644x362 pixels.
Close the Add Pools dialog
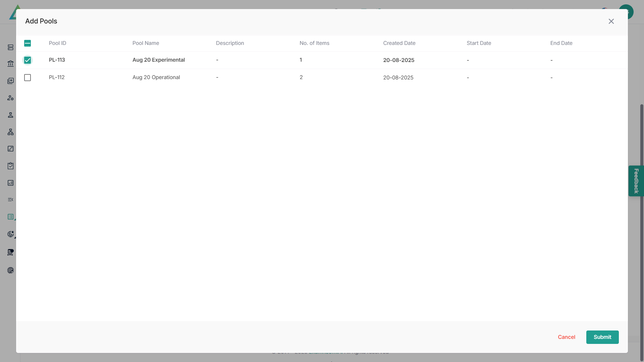(x=611, y=21)
